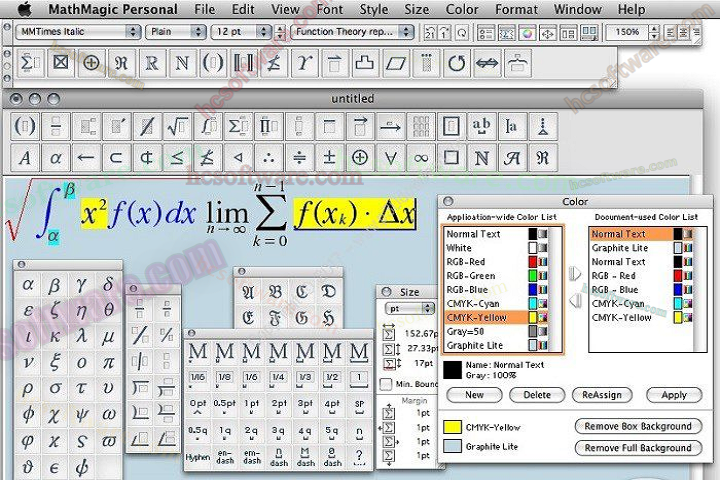Click the for-all logic symbol palette
720x480 pixels.
coord(390,158)
